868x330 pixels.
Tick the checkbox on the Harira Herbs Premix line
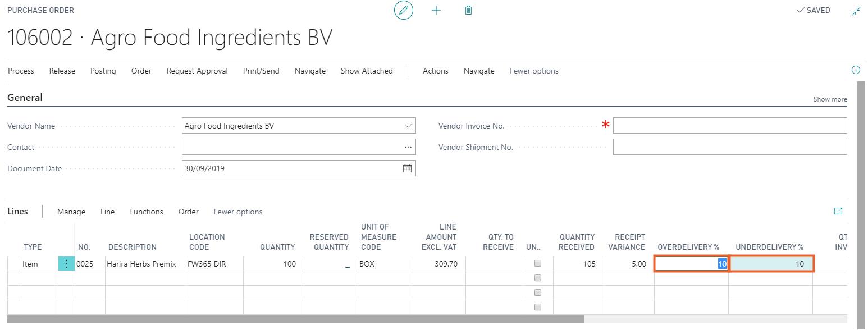538,263
